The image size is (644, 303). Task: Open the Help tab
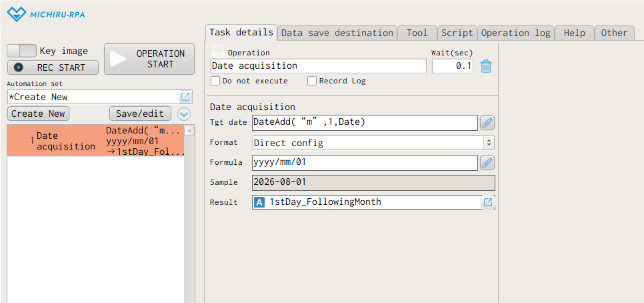point(575,33)
